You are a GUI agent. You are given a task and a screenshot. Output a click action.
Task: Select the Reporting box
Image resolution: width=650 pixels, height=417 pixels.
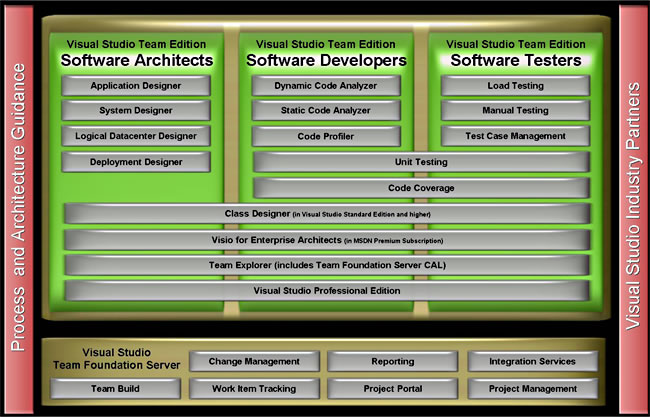[x=393, y=361]
